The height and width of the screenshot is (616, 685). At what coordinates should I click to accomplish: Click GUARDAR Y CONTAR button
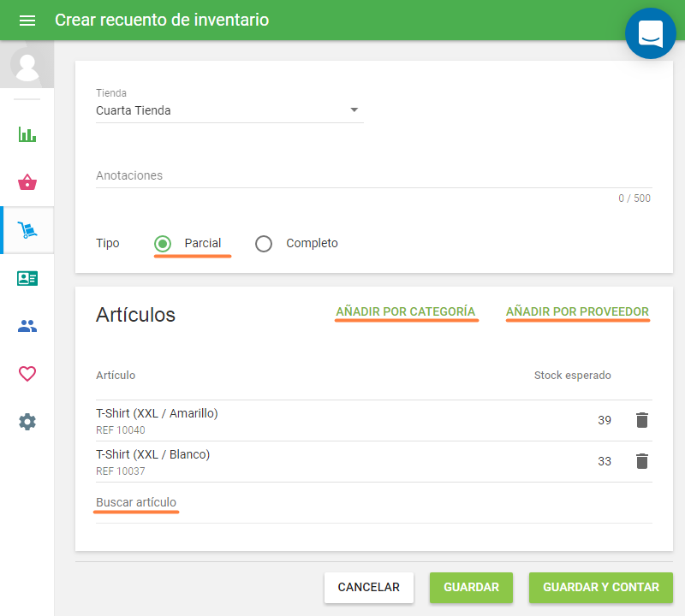(601, 588)
